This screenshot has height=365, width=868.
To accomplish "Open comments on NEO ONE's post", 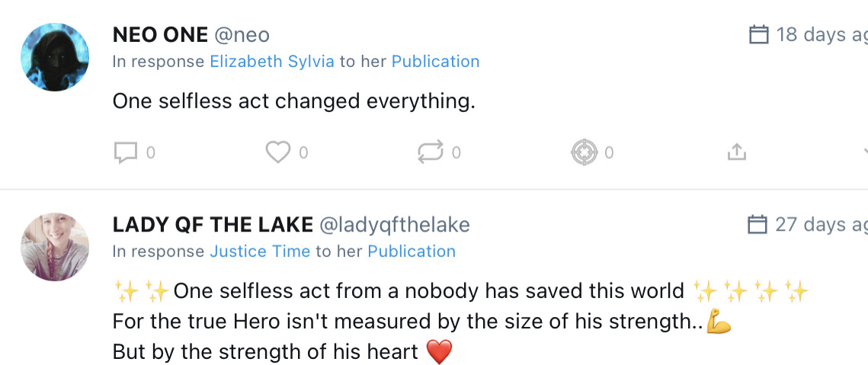I will click(125, 152).
